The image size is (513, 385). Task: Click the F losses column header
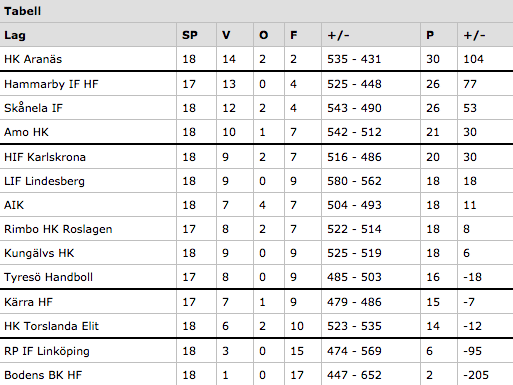[294, 35]
